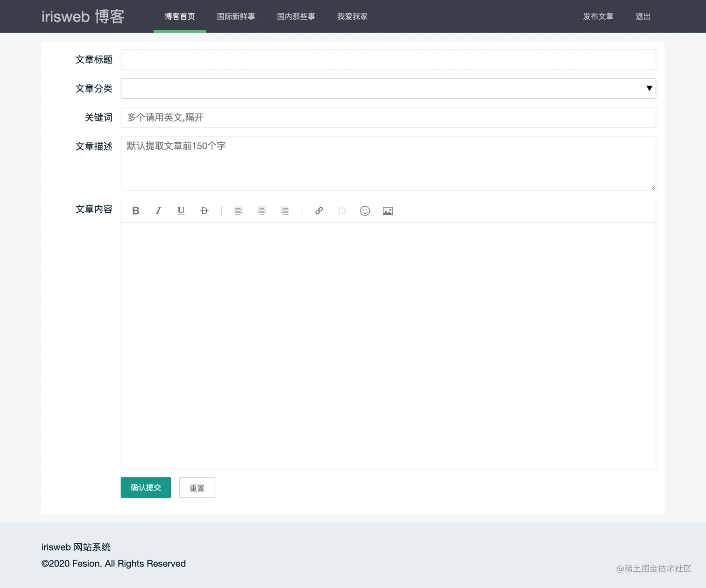The width and height of the screenshot is (706, 588).
Task: Apply strikethrough formatting
Action: [x=204, y=210]
